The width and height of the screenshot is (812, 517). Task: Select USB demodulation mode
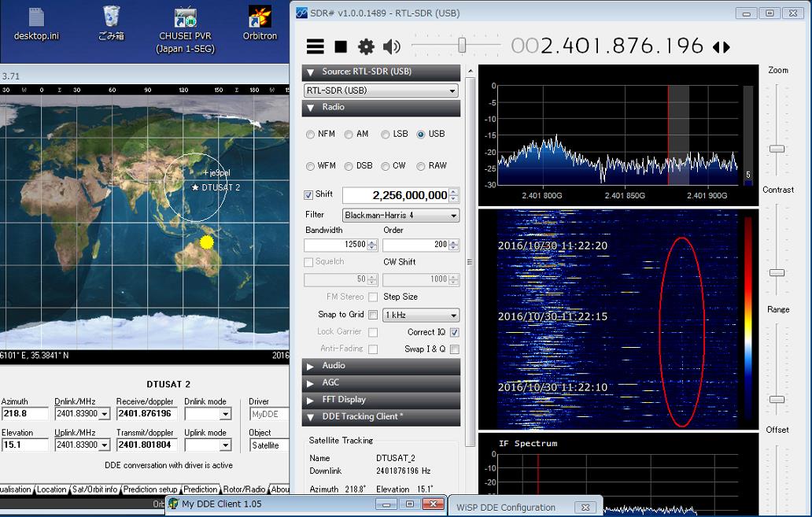point(420,135)
